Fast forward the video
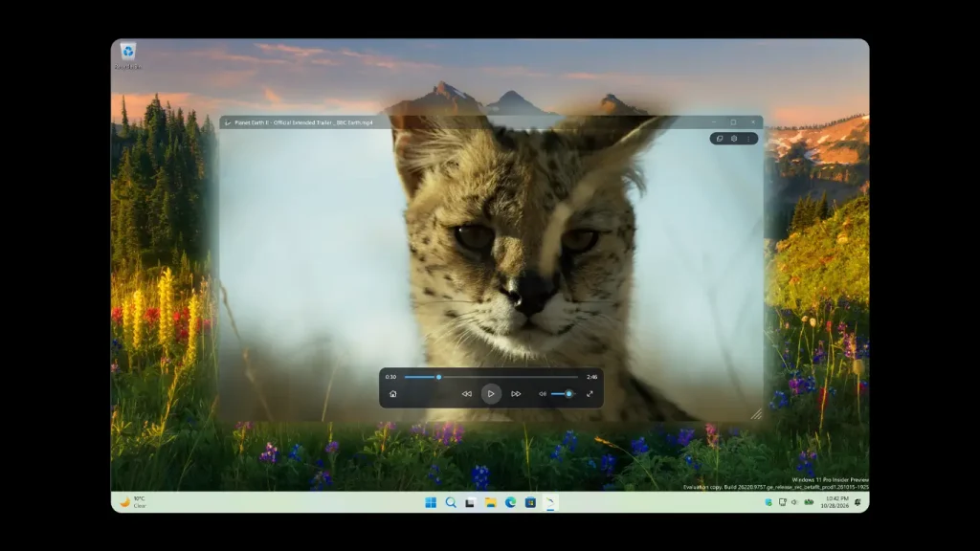 click(516, 394)
